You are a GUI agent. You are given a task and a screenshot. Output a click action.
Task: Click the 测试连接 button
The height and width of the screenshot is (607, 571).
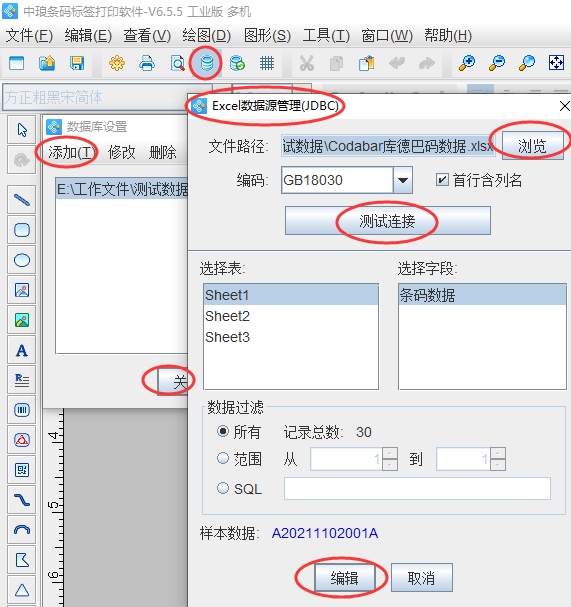pyautogui.click(x=388, y=221)
